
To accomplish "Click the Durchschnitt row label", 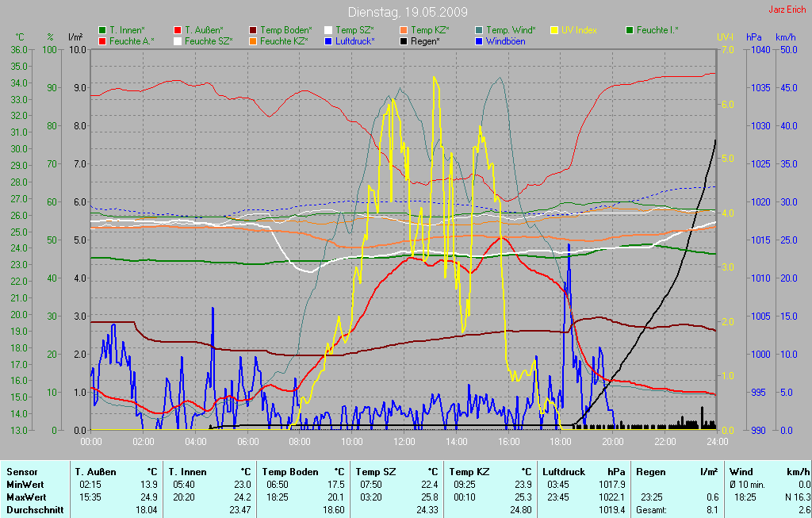I will 35,510.
